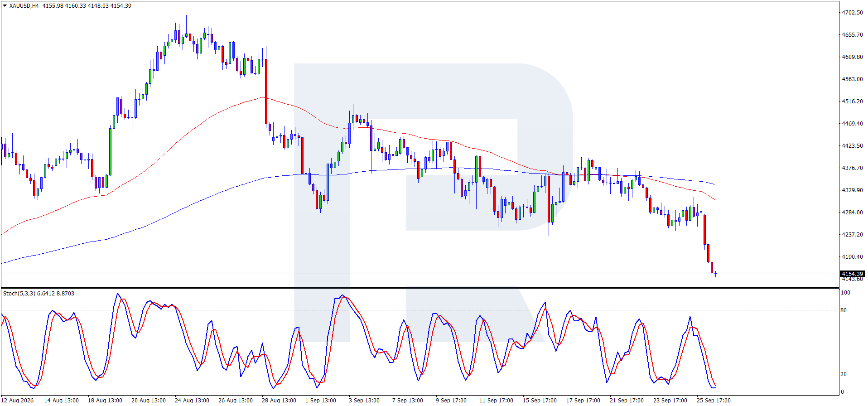Click the 20 Aug 13:00 time label
Image resolution: width=868 pixels, height=406 pixels.
pyautogui.click(x=149, y=401)
